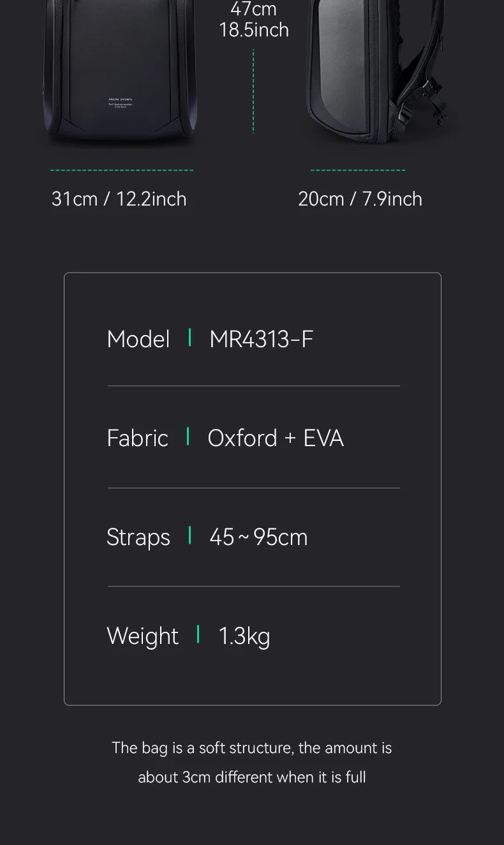Click the Straps label
The width and height of the screenshot is (504, 845).
point(138,537)
